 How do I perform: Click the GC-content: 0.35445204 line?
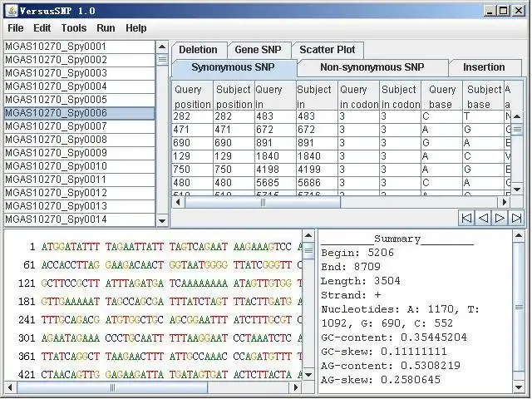(393, 337)
